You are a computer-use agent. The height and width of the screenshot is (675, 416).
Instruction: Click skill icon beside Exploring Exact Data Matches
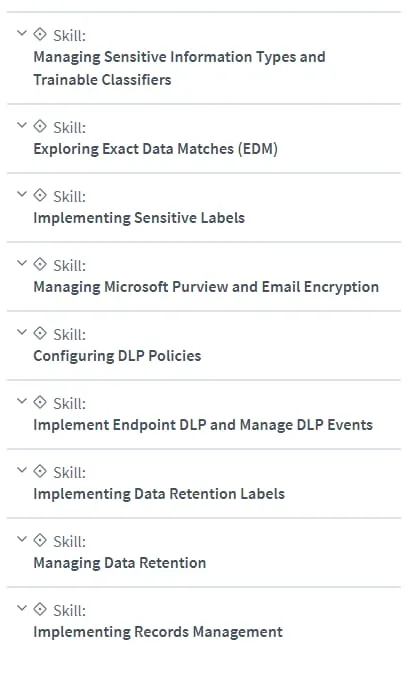coord(40,126)
